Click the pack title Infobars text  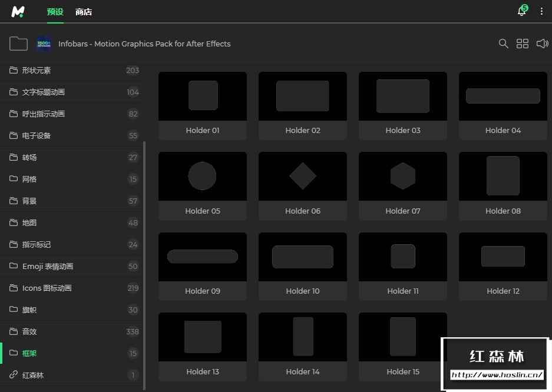(144, 44)
